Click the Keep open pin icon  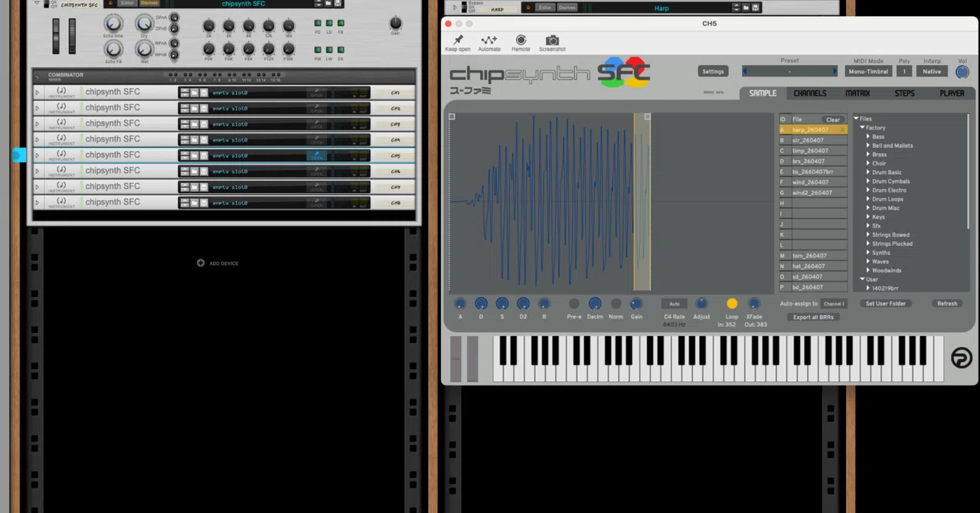click(458, 40)
